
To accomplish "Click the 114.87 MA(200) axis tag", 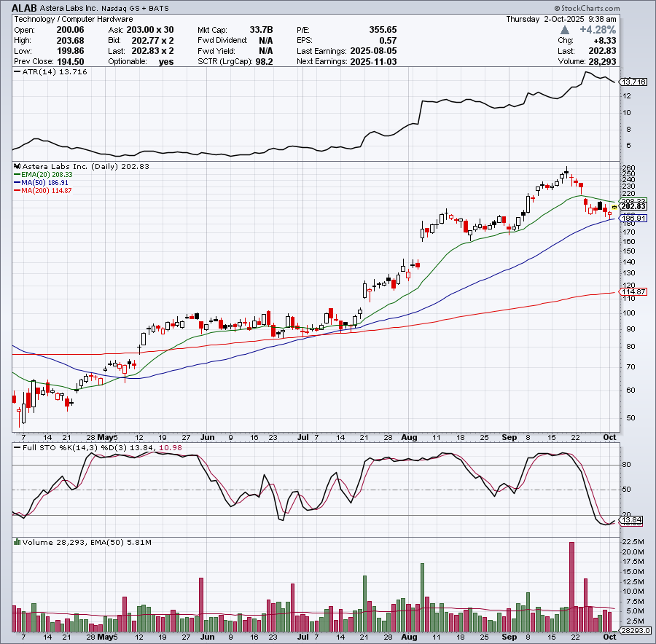I will point(633,292).
